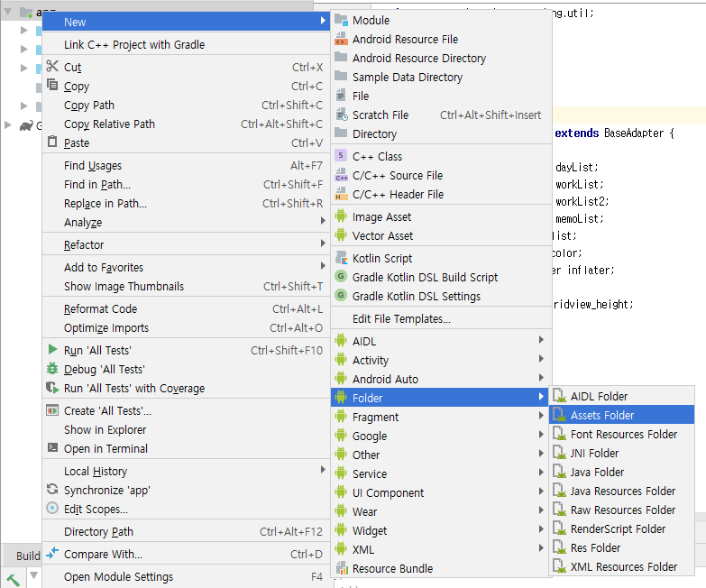This screenshot has height=588, width=706.
Task: Select RenderScript Folder
Action: [621, 528]
